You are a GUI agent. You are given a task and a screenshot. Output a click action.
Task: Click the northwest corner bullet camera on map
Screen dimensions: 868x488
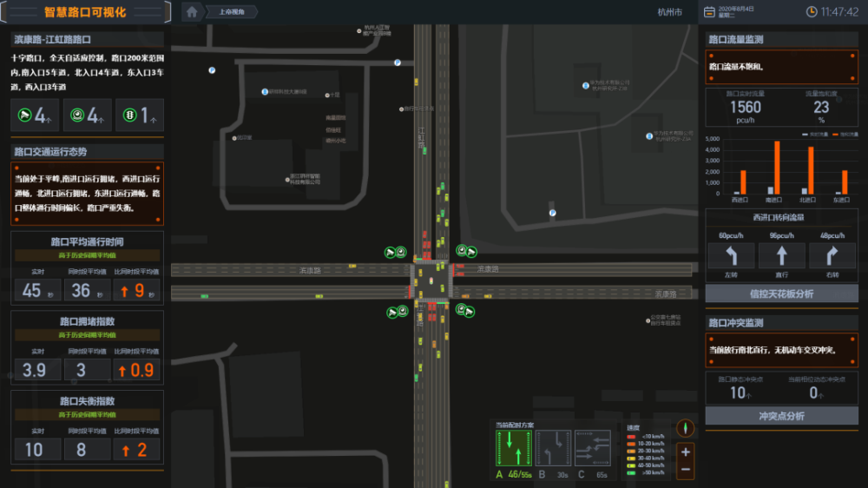point(391,253)
